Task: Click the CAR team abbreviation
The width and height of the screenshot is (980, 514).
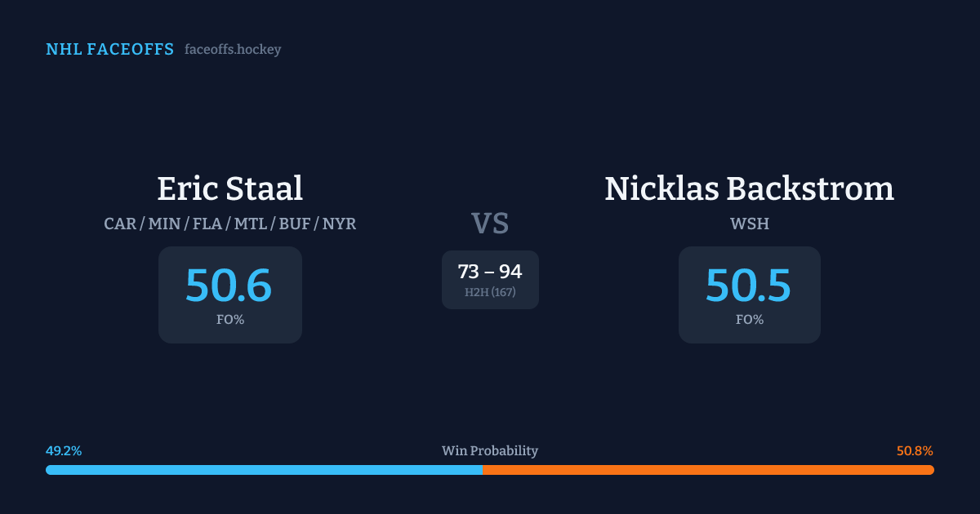Action: 120,224
